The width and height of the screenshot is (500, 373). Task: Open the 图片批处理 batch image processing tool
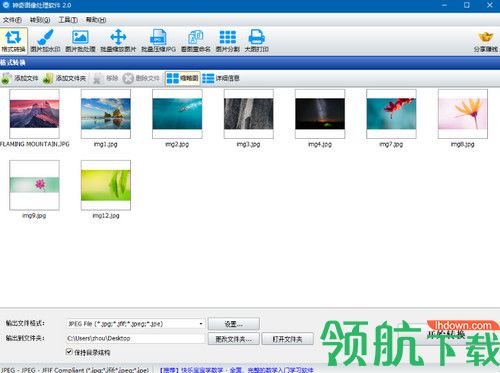point(80,41)
